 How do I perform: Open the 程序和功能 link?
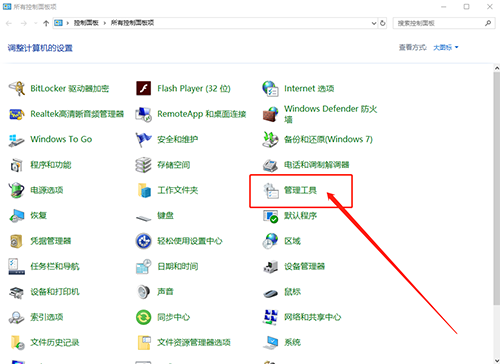[x=51, y=165]
